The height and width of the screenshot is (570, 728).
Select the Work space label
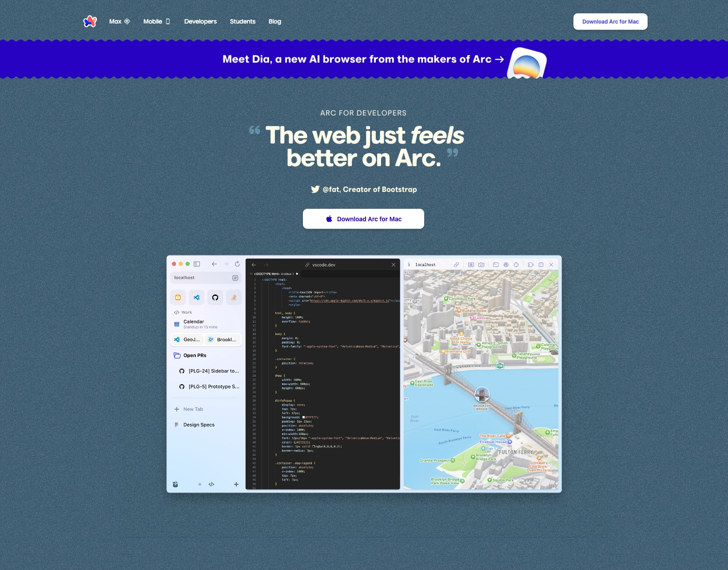pos(183,312)
